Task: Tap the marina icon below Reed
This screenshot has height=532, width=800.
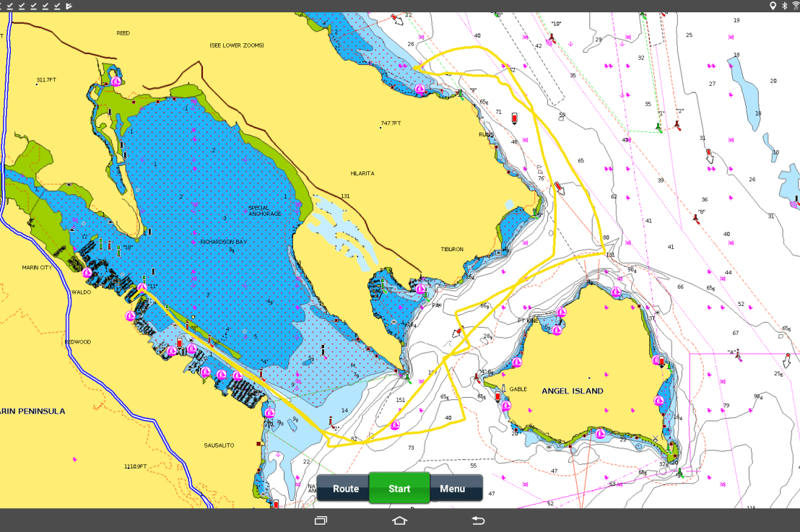Action: click(116, 81)
